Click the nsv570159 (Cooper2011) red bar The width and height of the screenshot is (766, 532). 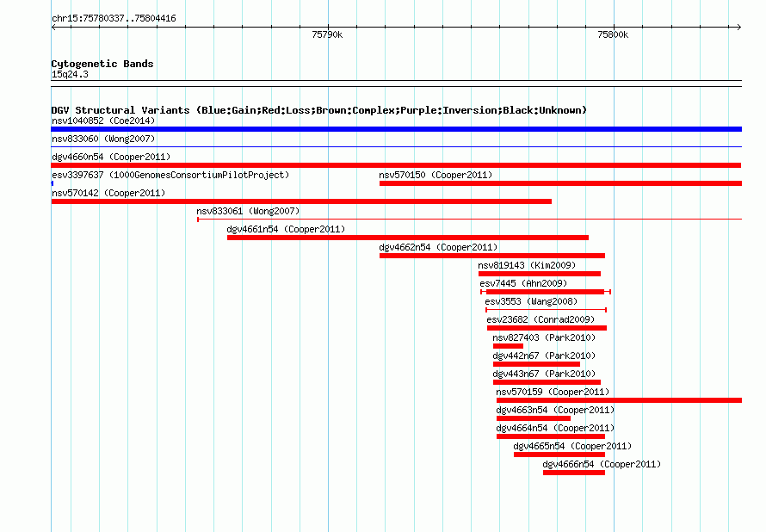pos(619,400)
